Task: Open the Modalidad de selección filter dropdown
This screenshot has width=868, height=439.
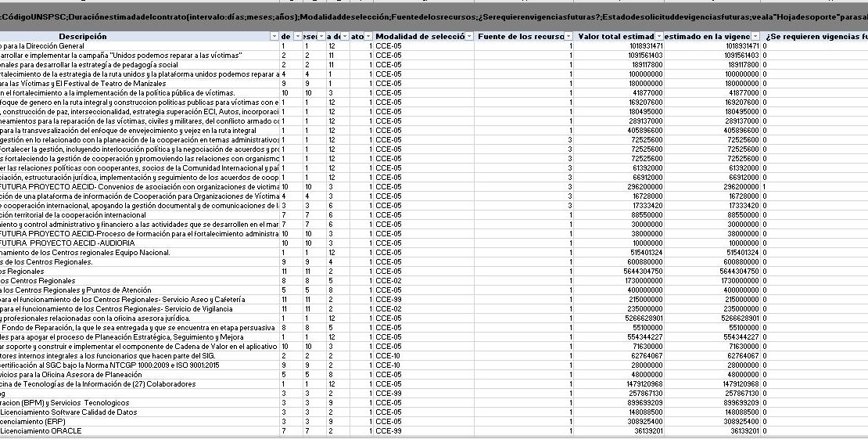Action: click(469, 37)
